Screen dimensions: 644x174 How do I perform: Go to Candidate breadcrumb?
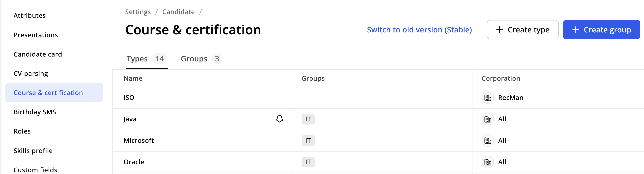[178, 12]
